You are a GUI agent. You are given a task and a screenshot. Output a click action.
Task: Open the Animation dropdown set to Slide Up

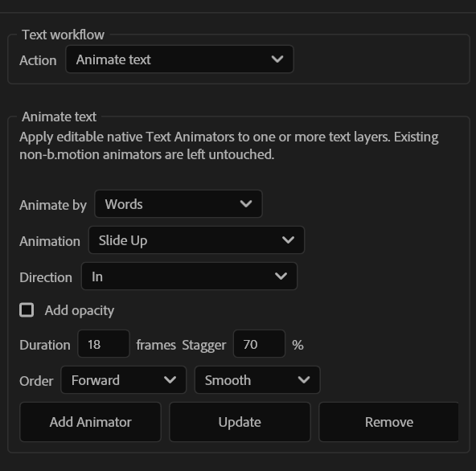coord(196,240)
